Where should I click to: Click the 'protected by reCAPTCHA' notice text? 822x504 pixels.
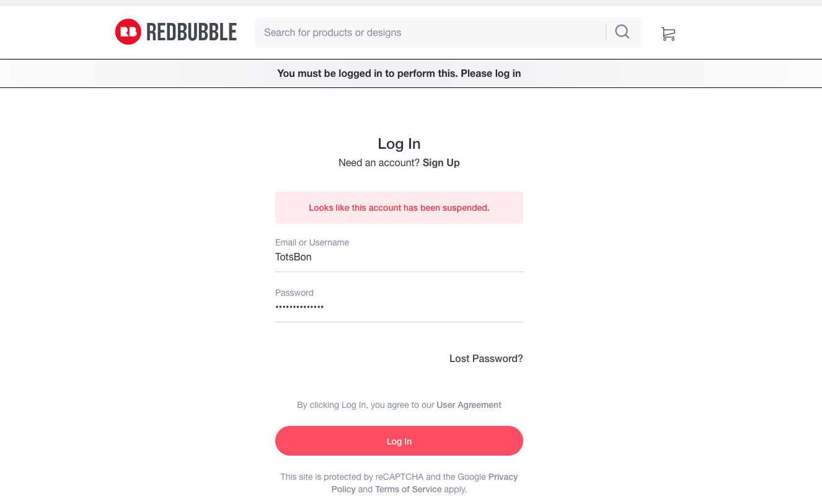(352, 477)
